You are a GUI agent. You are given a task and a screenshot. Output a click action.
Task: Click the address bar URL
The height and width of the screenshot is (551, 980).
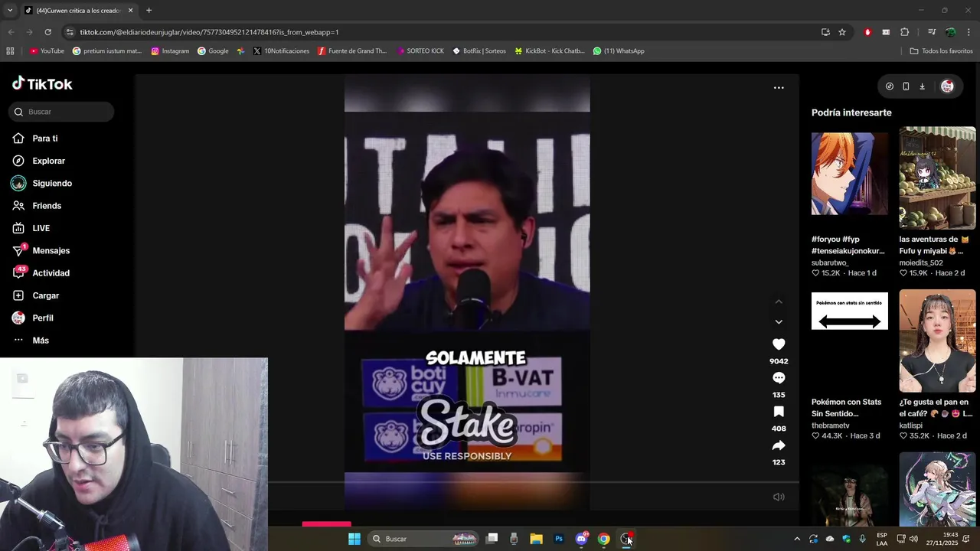point(209,32)
